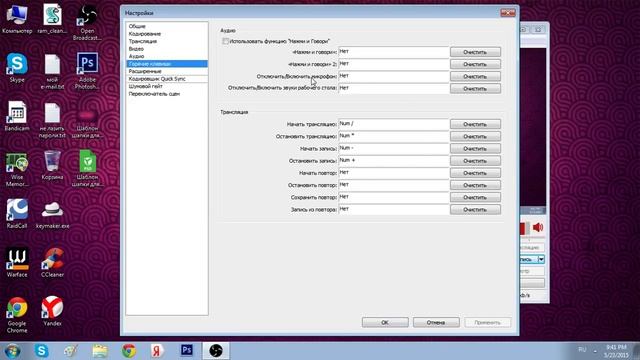Open Yandex browser from taskbar
The height and width of the screenshot is (360, 640).
coord(157,351)
